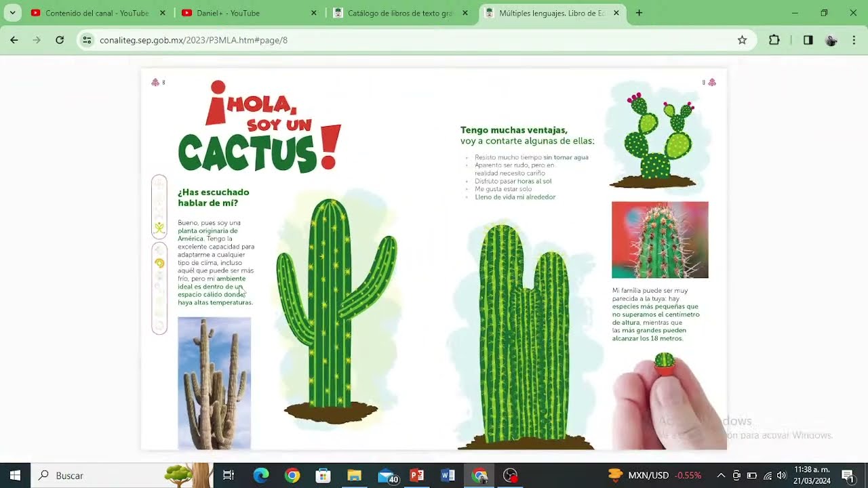
Task: Launch Microsoft Edge from the taskbar
Action: point(261,475)
